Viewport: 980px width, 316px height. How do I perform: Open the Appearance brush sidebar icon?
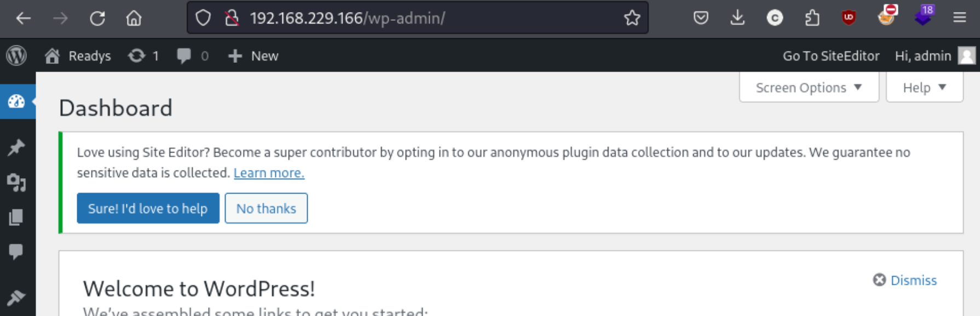point(16,298)
